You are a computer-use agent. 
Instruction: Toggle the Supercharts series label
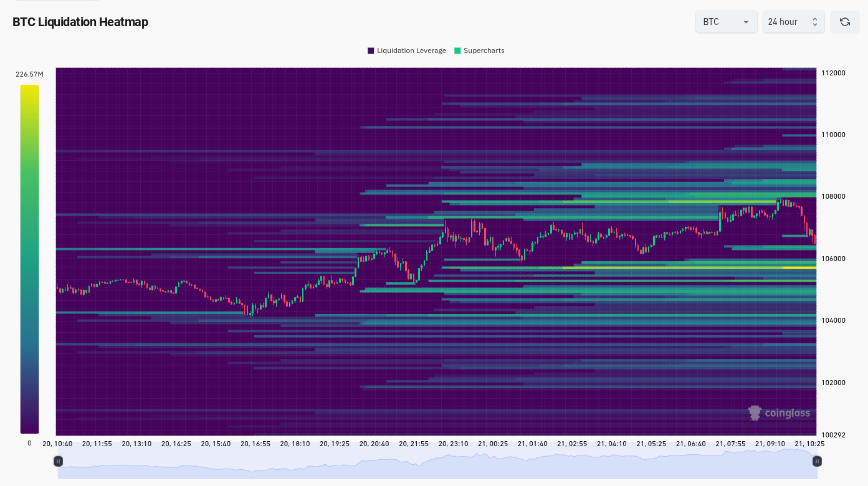click(x=484, y=50)
